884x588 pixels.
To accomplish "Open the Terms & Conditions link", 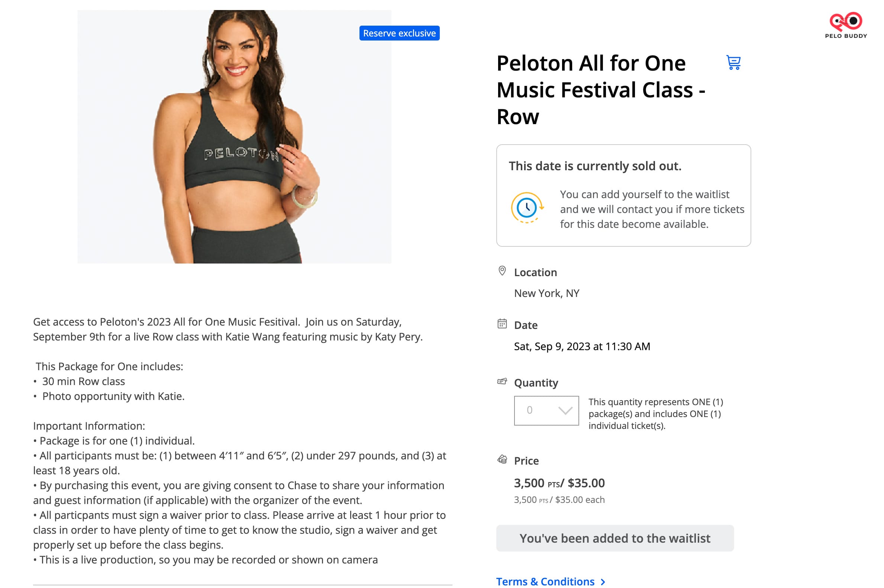I will [545, 581].
